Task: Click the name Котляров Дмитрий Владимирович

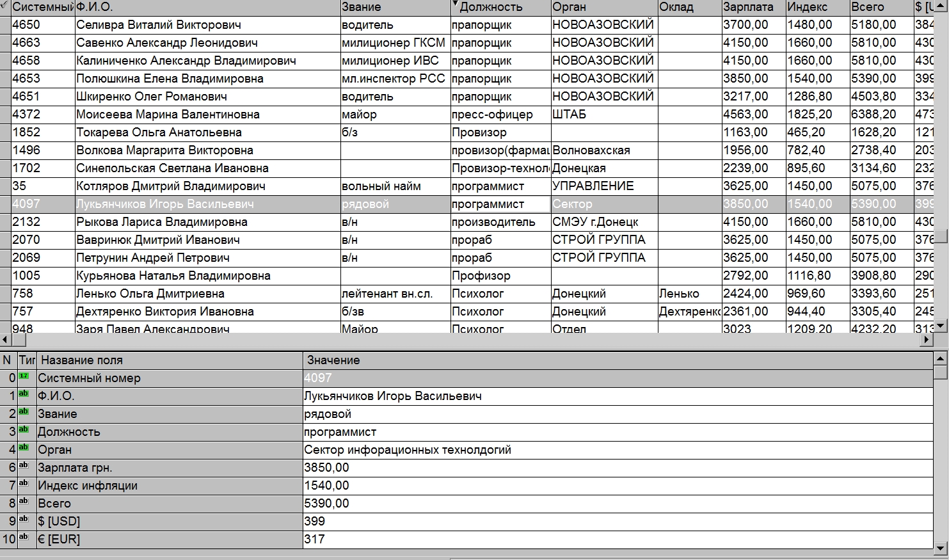Action: click(x=171, y=186)
